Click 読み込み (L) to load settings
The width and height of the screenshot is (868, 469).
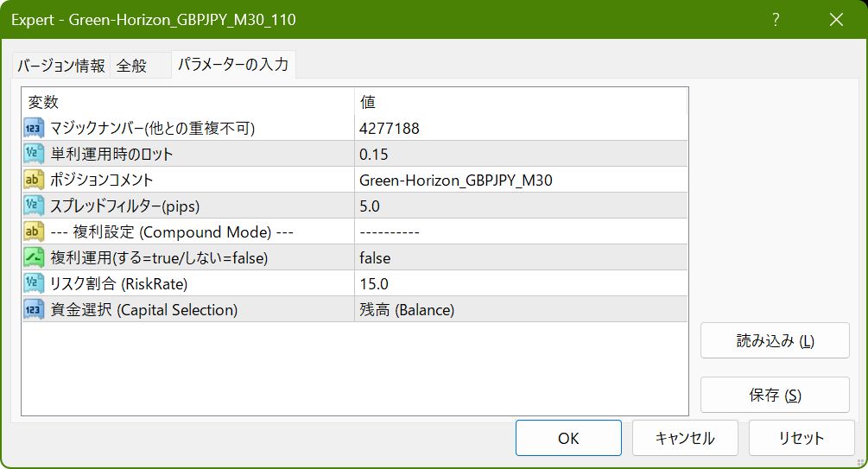775,340
